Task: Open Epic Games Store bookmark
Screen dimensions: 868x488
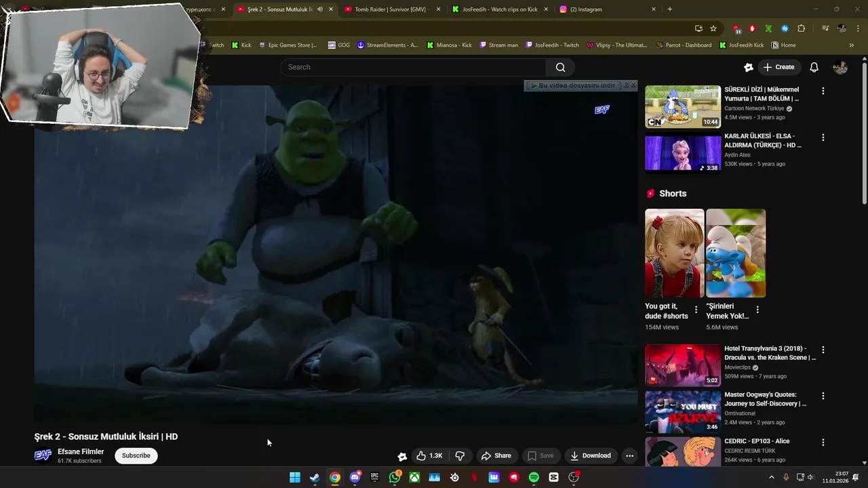Action: pyautogui.click(x=288, y=45)
